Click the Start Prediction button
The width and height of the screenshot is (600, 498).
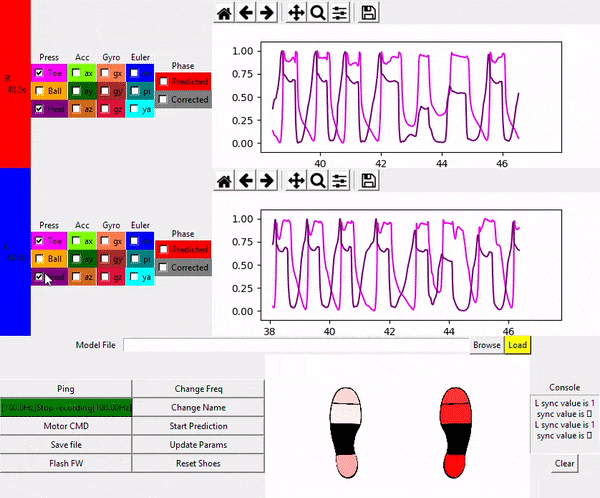click(198, 426)
